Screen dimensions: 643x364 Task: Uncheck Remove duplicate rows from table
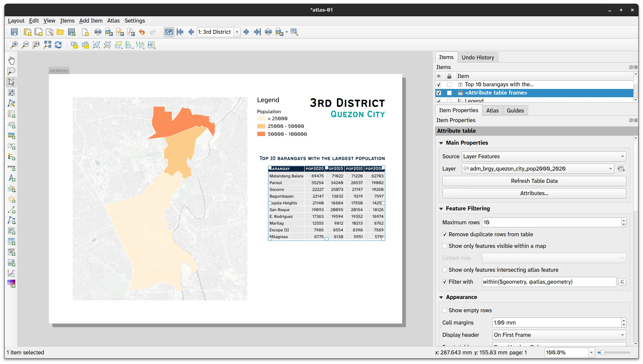[x=445, y=234]
